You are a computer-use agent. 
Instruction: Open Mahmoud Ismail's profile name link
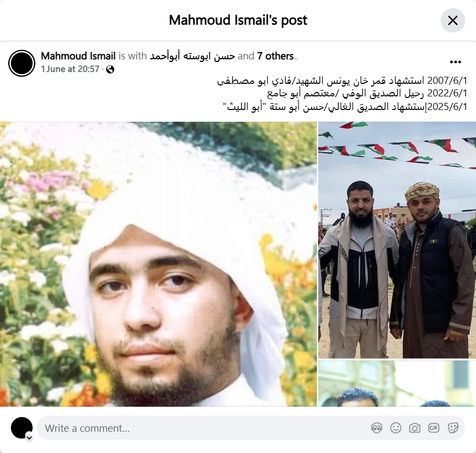78,56
